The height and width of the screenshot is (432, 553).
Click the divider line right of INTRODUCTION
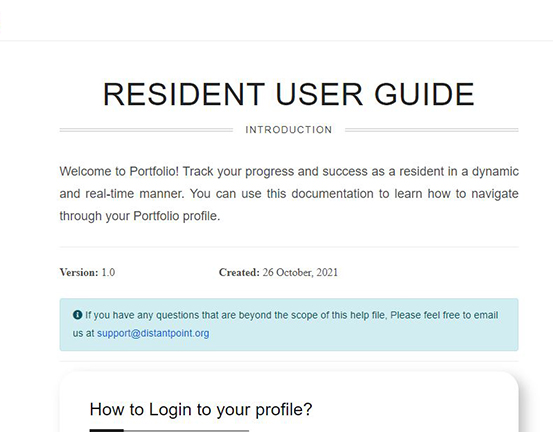[432, 130]
